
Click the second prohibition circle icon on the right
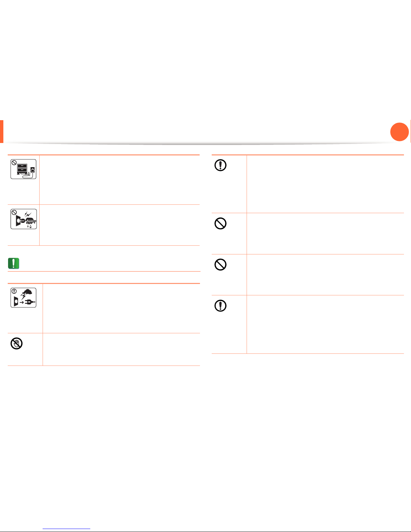(x=220, y=264)
